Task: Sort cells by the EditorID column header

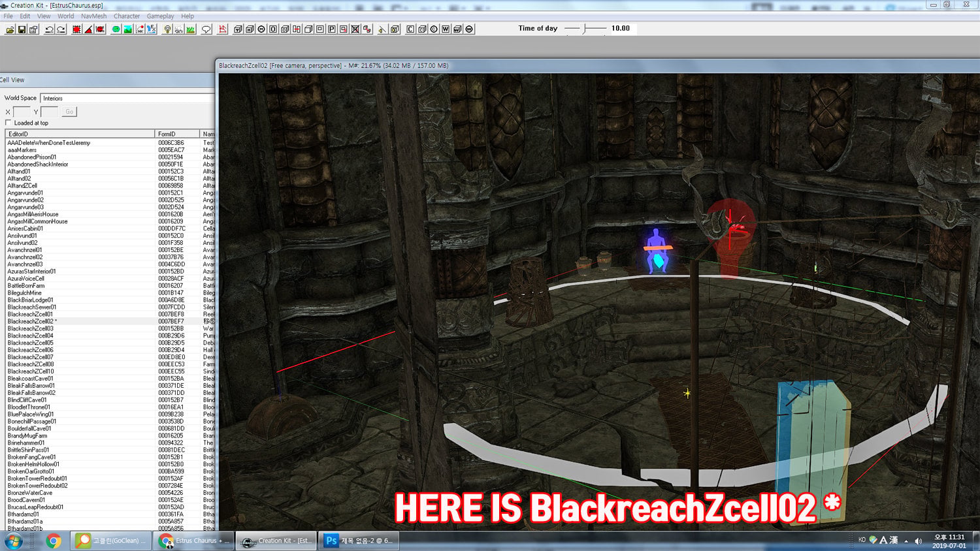Action: pyautogui.click(x=80, y=134)
